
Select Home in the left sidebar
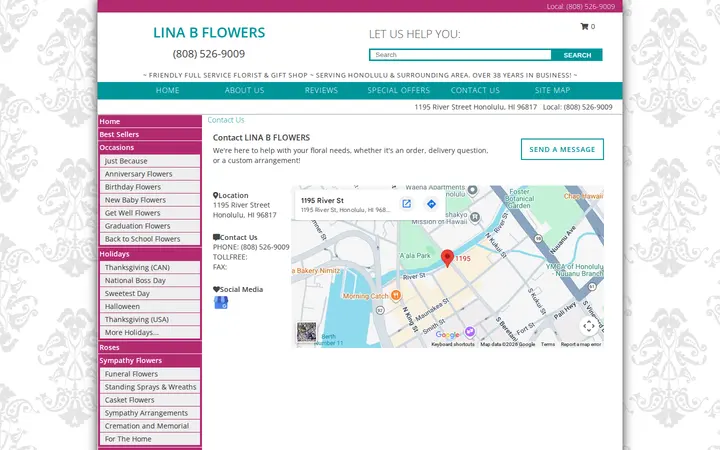150,121
